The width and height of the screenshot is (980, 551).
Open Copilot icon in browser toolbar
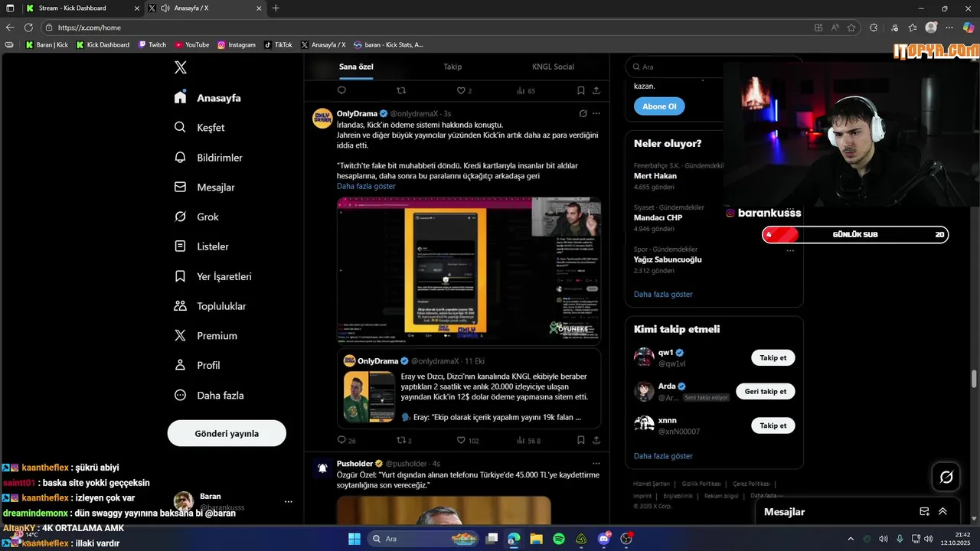click(969, 28)
